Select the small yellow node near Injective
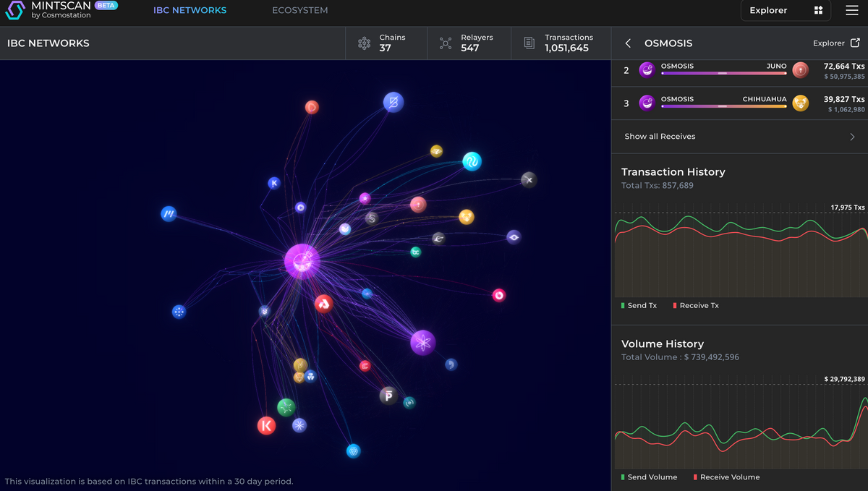Image resolution: width=868 pixels, height=491 pixels. point(436,151)
